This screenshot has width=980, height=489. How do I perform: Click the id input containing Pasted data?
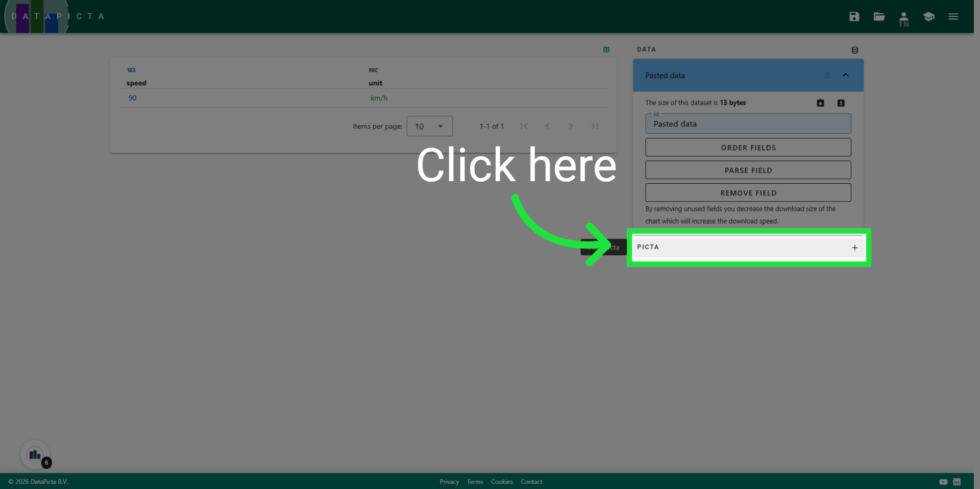[748, 124]
